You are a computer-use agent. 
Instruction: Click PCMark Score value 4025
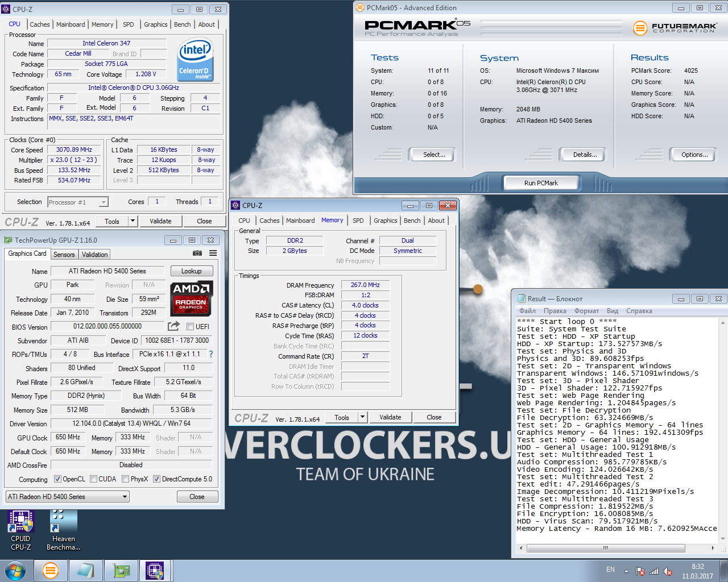pyautogui.click(x=691, y=70)
